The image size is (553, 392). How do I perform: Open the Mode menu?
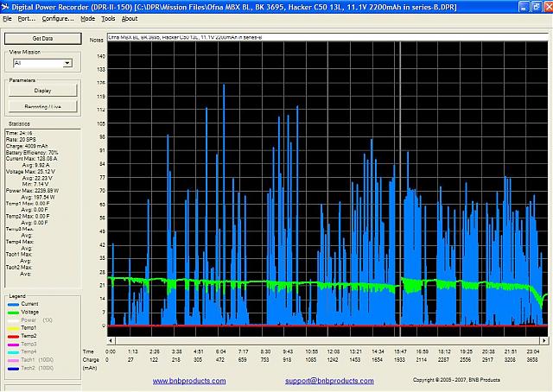point(87,18)
